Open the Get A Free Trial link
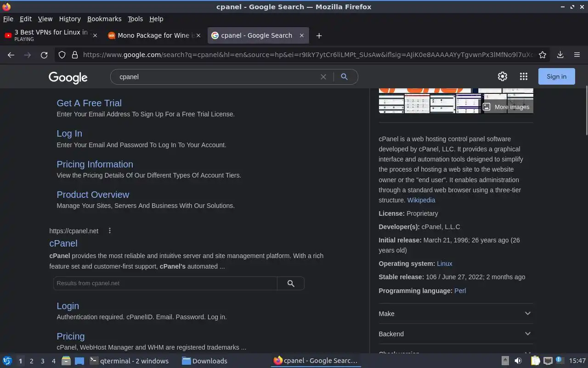Screen dimensions: 588x368 pos(89,103)
